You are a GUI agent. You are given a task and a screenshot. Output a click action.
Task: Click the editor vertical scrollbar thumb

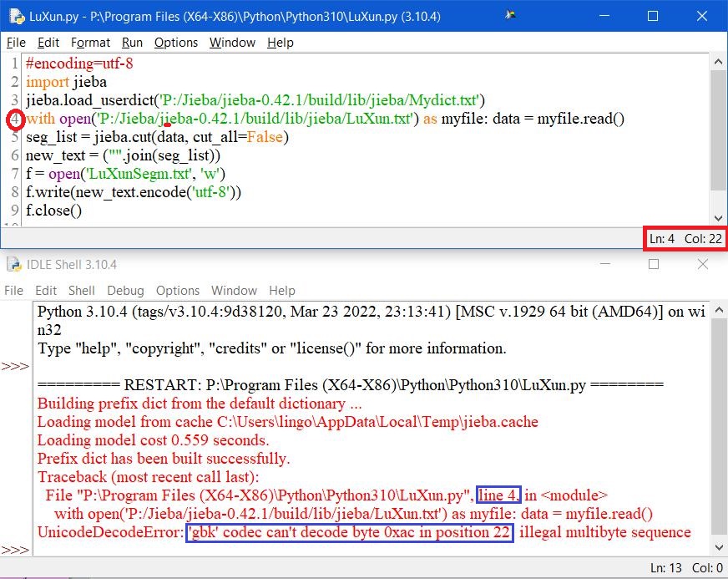[x=718, y=130]
